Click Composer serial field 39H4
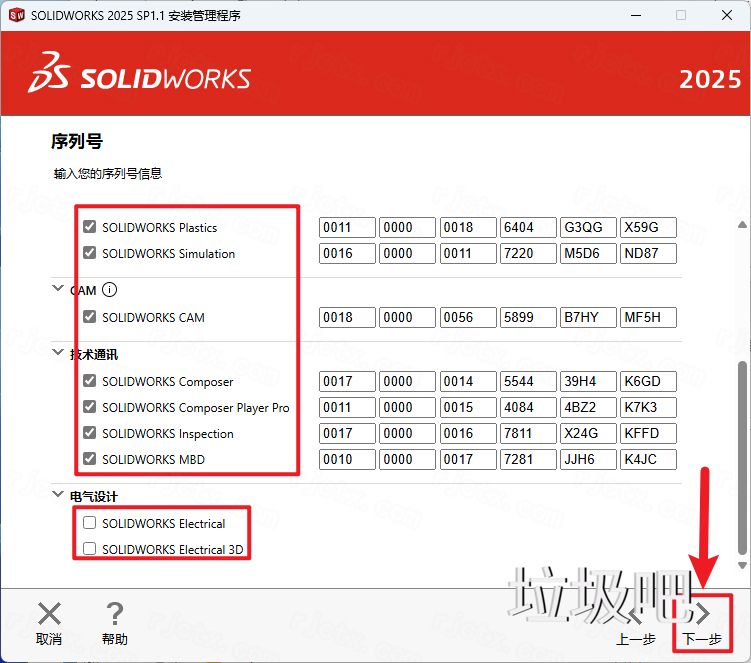751x663 pixels. coord(588,381)
